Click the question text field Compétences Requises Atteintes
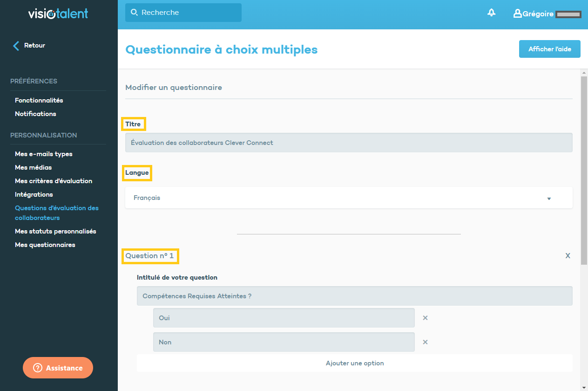The width and height of the screenshot is (588, 391). pyautogui.click(x=354, y=296)
